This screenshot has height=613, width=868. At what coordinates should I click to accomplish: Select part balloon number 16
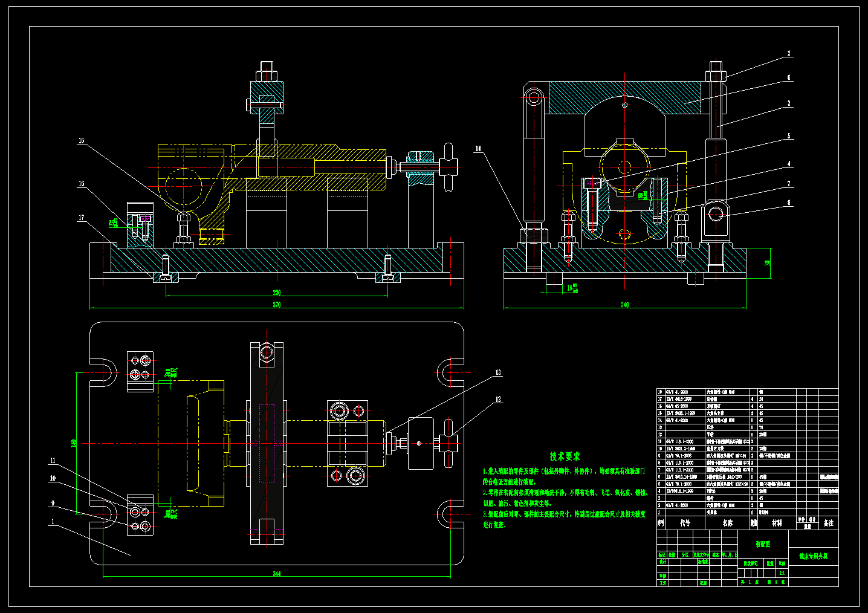81,184
